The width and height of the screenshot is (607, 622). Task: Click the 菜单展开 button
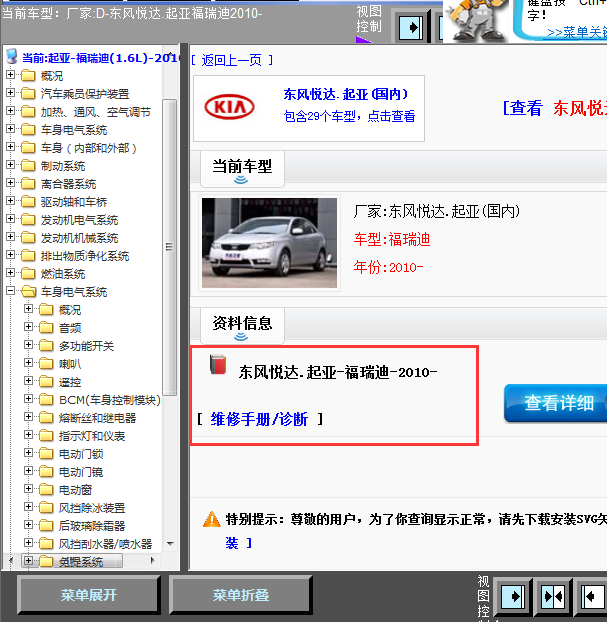[x=88, y=595]
